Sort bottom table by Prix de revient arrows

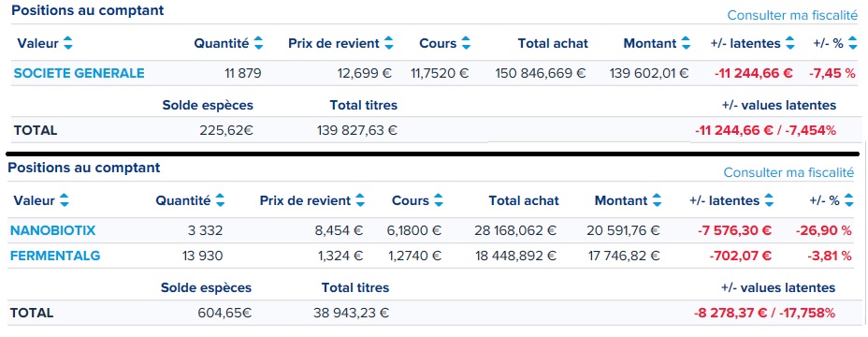point(360,200)
